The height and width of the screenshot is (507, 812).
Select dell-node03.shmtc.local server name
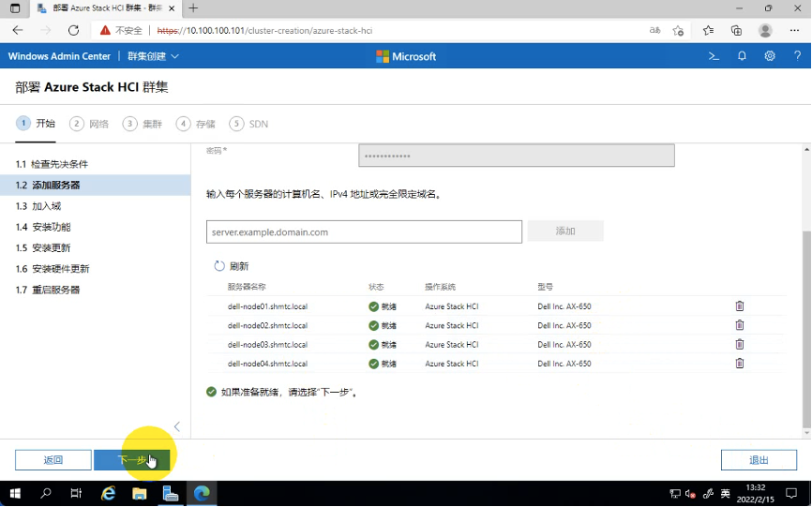click(267, 345)
